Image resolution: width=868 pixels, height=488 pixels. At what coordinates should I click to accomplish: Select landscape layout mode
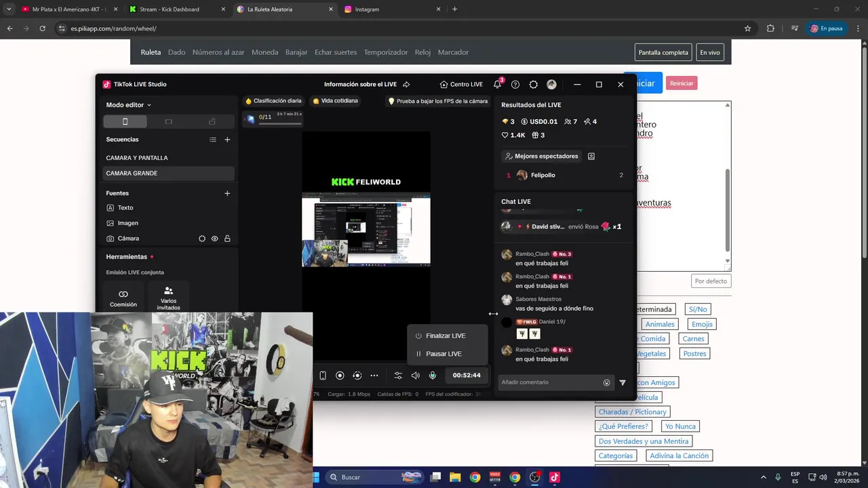[168, 121]
